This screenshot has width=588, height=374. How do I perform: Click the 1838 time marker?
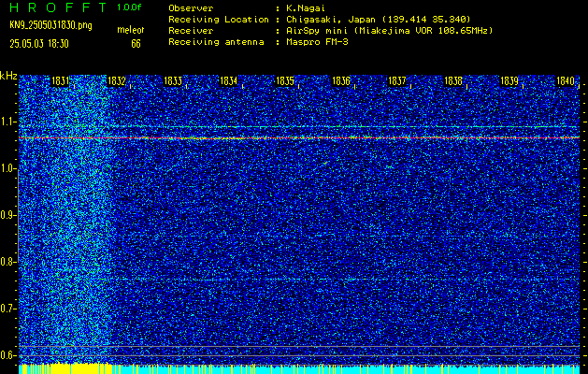pyautogui.click(x=453, y=81)
